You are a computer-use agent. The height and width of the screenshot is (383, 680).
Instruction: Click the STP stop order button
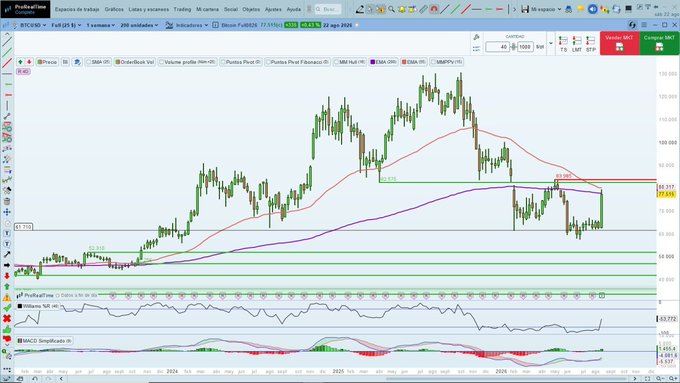click(591, 44)
